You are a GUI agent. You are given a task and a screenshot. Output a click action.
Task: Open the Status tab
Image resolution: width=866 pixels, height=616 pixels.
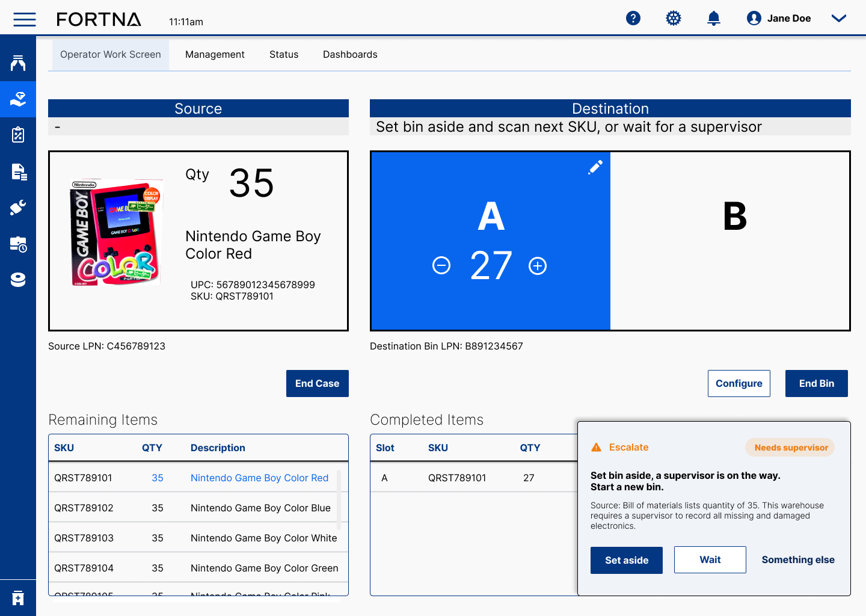pos(284,55)
